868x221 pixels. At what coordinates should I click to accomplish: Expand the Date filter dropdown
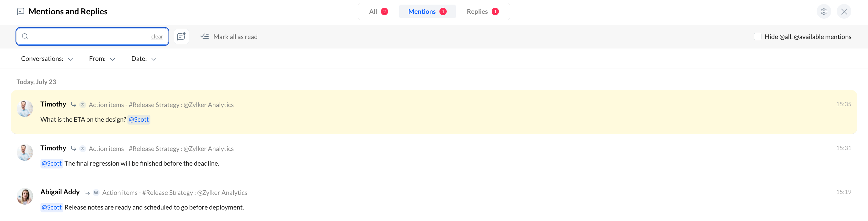(x=144, y=59)
